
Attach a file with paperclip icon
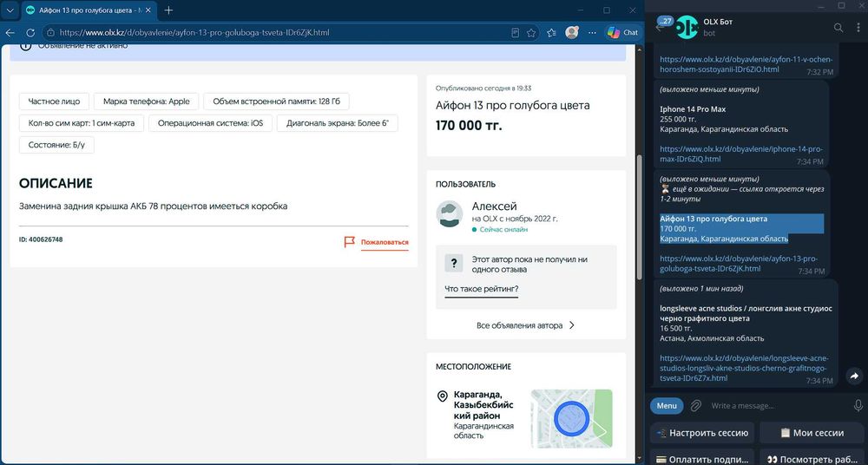click(696, 406)
